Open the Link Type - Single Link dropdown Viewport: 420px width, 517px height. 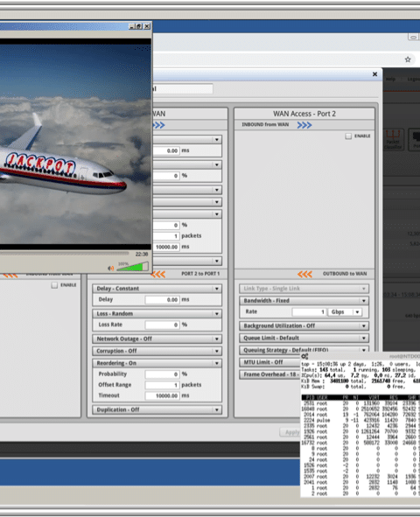pyautogui.click(x=304, y=289)
